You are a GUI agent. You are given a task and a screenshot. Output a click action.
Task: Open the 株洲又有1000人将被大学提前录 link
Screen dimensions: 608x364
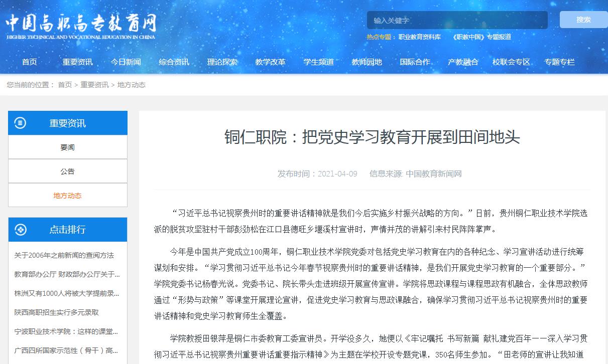click(67, 293)
